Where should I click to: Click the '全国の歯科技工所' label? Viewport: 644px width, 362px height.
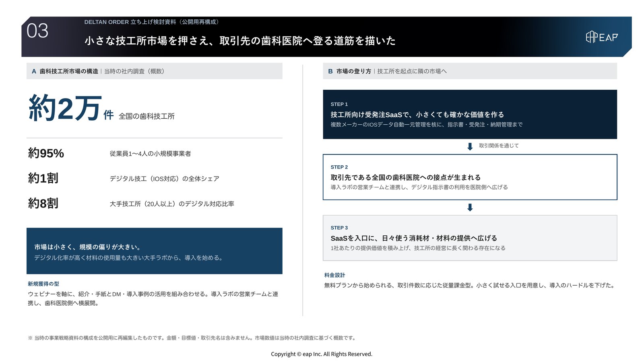tap(147, 116)
